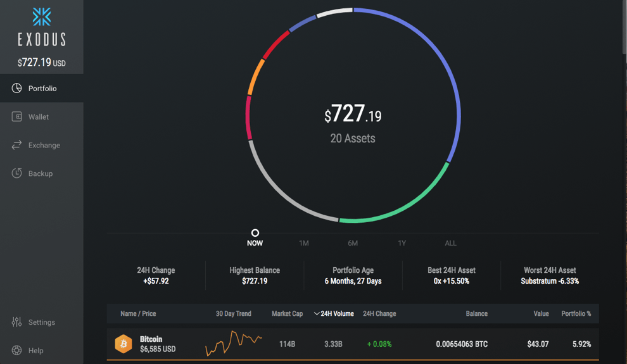627x364 pixels.
Task: Open the Portfolio pie-chart icon
Action: click(x=17, y=88)
